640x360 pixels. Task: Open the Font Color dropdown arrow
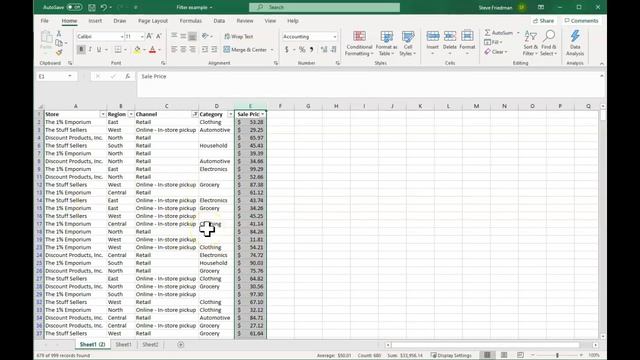160,50
